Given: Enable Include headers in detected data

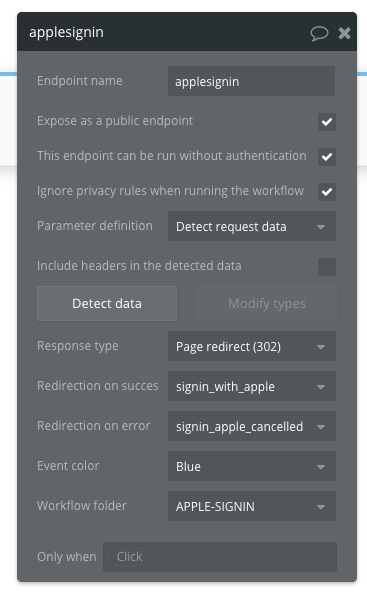Looking at the screenshot, I should point(327,267).
